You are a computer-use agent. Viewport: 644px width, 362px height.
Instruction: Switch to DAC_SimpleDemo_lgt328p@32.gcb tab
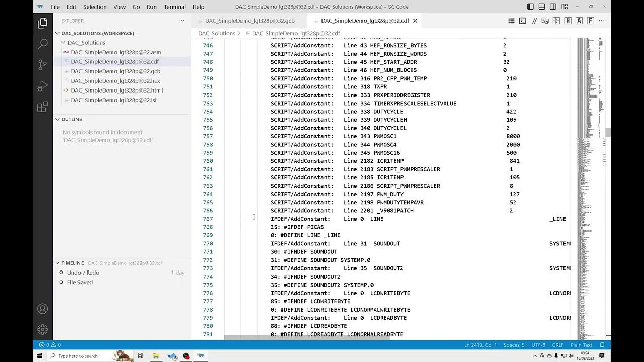pyautogui.click(x=250, y=21)
